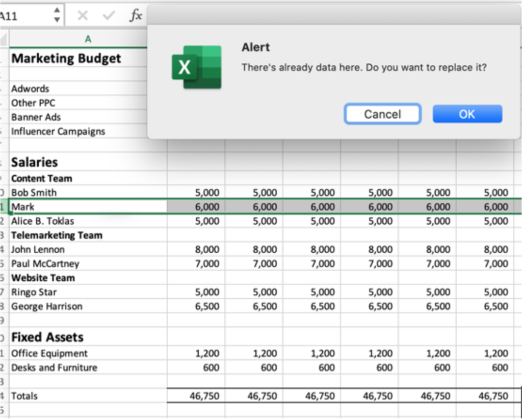Viewport: 522px width, 420px height.
Task: Click the Excel logo in the alert
Action: (197, 67)
